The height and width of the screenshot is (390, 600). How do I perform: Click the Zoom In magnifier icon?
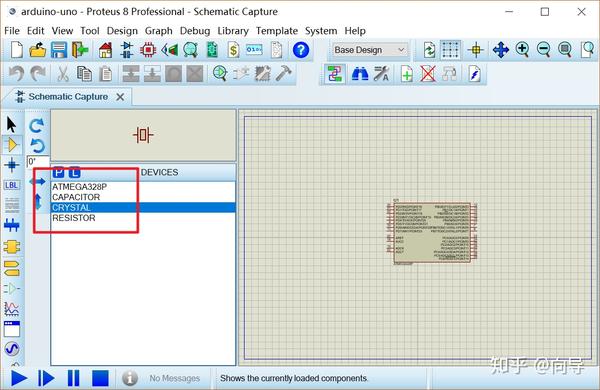(522, 50)
